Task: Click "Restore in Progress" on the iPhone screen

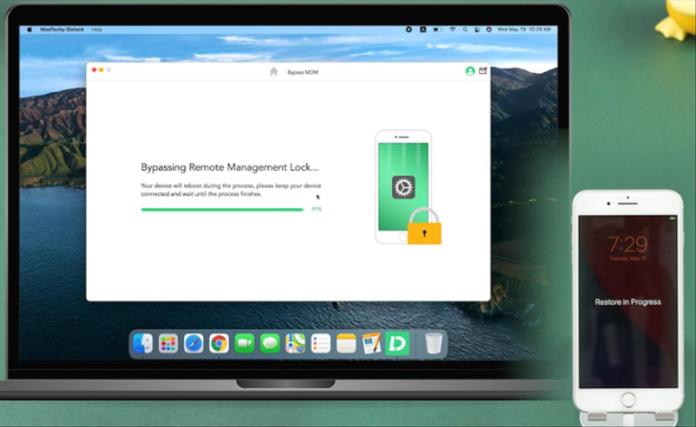Action: [x=628, y=302]
